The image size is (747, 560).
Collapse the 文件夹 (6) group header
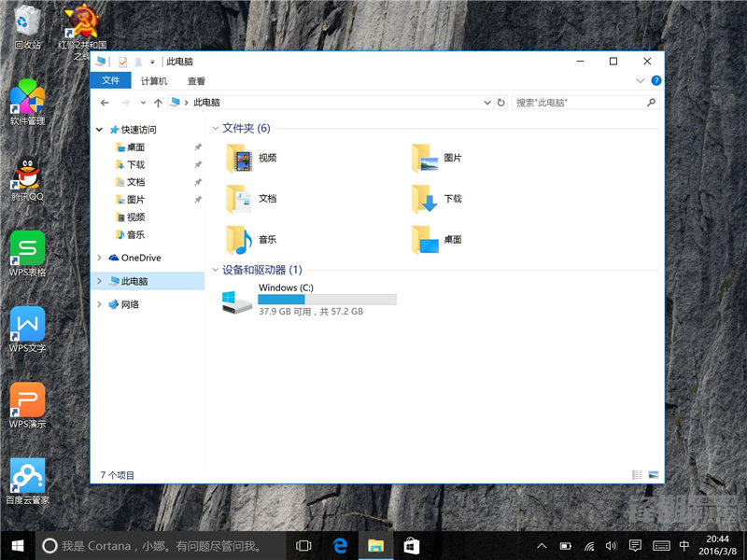tap(221, 128)
